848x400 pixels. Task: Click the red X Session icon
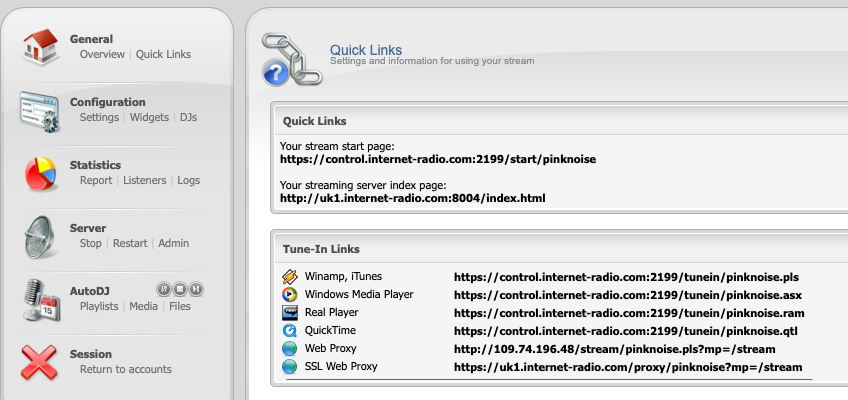coord(40,361)
